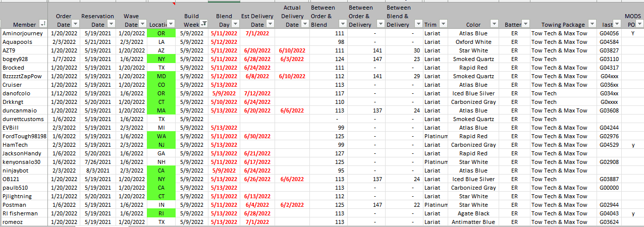Open Between Order & Blend filter dropdown
The width and height of the screenshot is (644, 227).
click(x=342, y=24)
